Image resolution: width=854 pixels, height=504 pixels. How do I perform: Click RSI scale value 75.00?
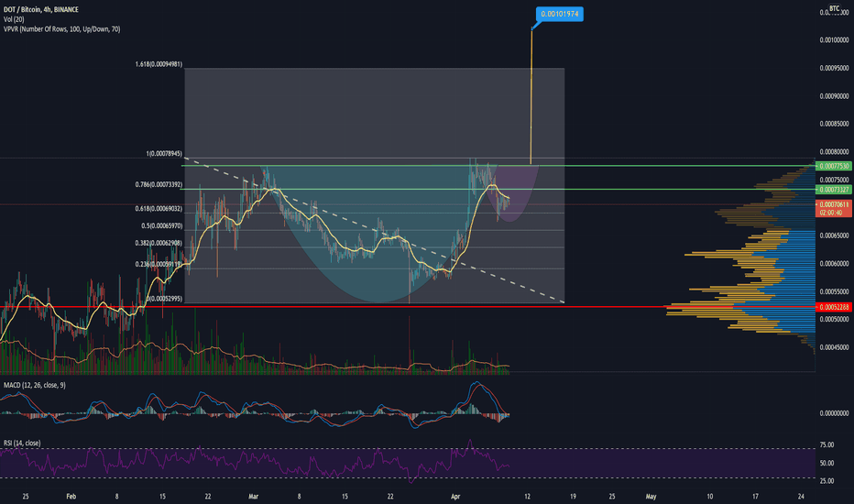tap(827, 445)
